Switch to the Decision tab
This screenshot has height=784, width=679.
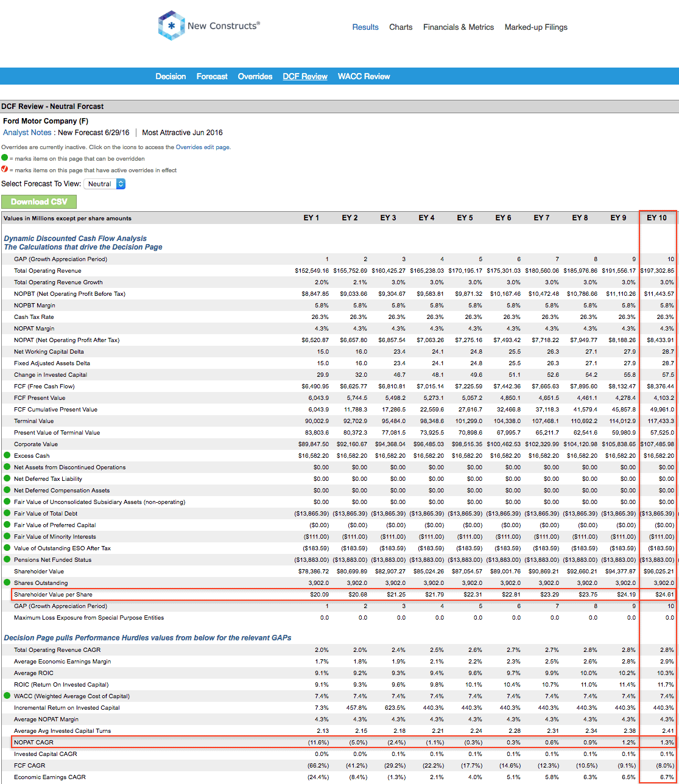click(171, 76)
